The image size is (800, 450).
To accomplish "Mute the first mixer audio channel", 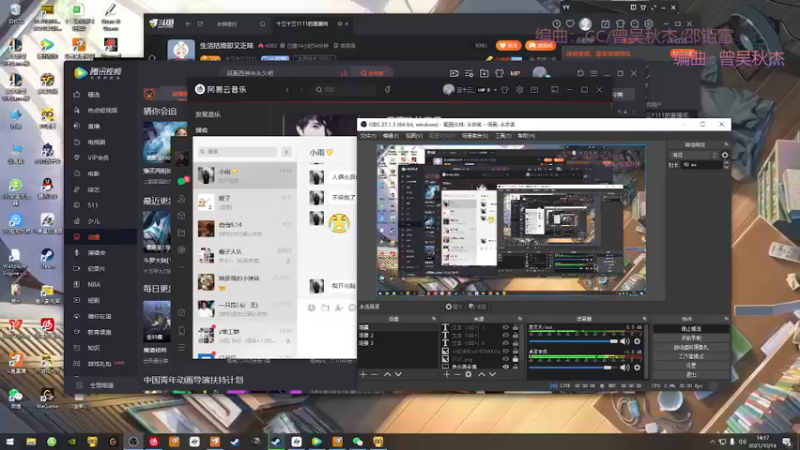I will (x=624, y=341).
